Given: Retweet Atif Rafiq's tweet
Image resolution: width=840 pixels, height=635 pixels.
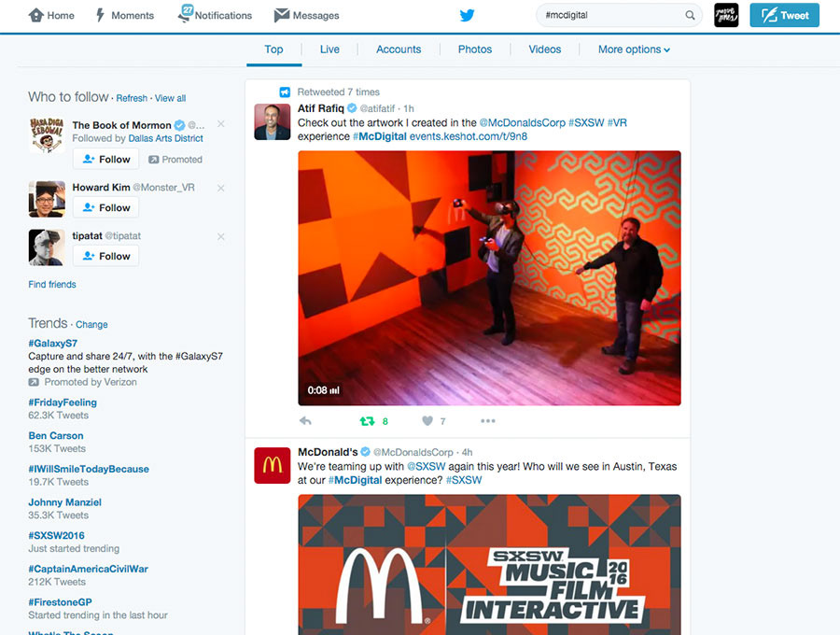Looking at the screenshot, I should pyautogui.click(x=368, y=421).
